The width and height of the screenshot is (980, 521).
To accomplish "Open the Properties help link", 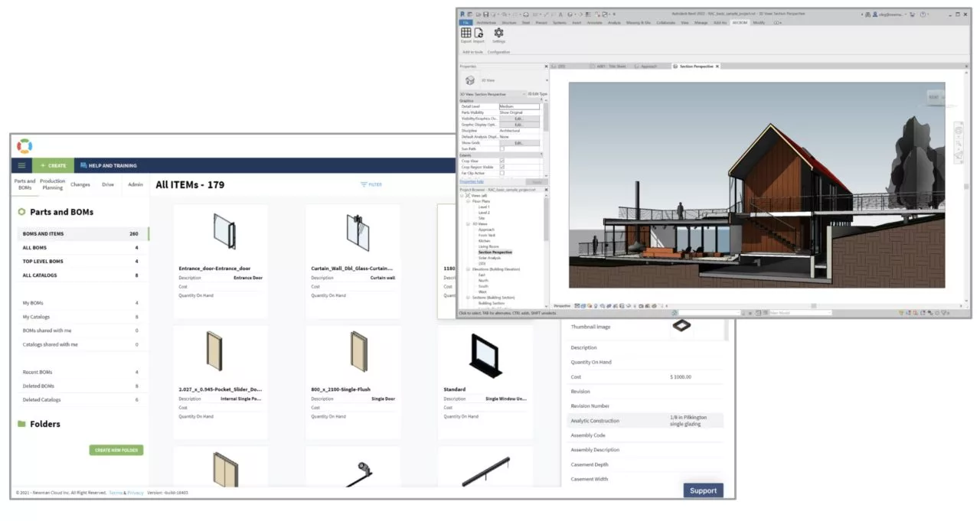I will tap(472, 181).
